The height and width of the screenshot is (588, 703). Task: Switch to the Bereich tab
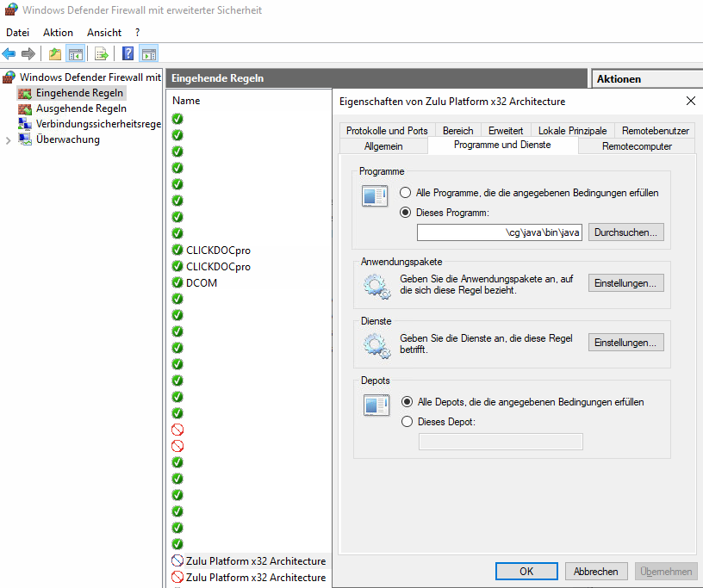tap(457, 130)
